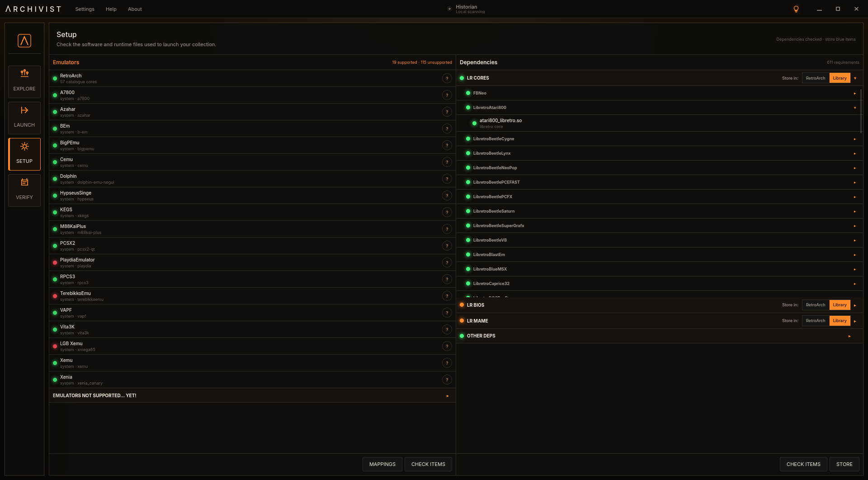Screen dimensions: 868x480
Task: Open the Verify section icon
Action: click(24, 190)
